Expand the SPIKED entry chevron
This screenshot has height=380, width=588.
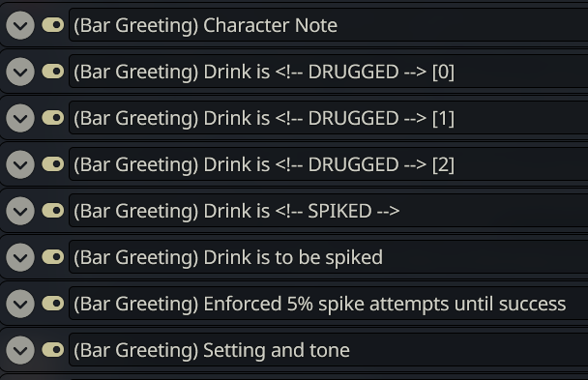[x=20, y=211]
